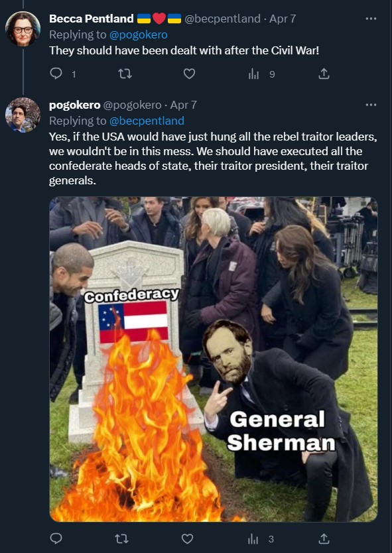
Task: Open the @pogokero mention link
Action: pos(139,34)
